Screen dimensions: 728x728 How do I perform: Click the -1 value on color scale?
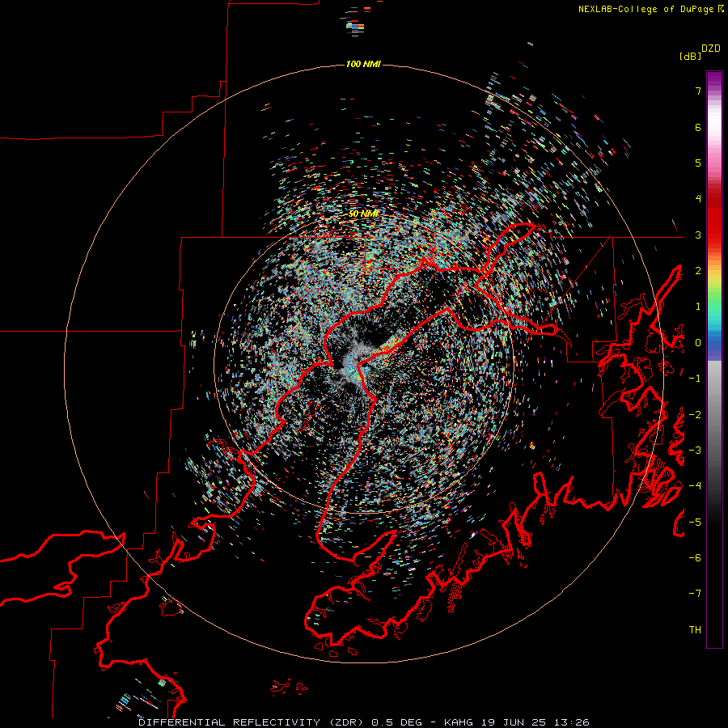pos(695,379)
